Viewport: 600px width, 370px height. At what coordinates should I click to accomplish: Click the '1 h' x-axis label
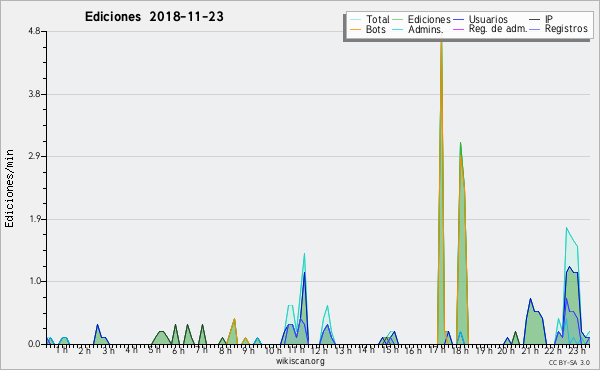pos(62,350)
